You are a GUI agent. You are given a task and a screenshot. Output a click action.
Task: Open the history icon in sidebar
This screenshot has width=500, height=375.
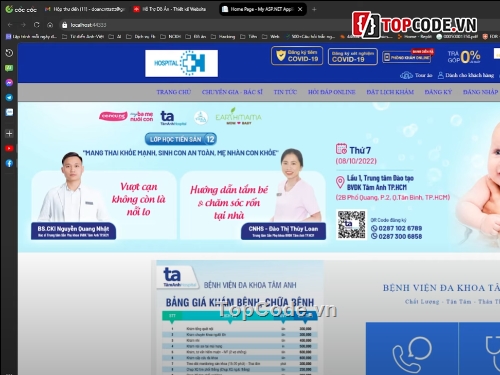[x=9, y=53]
